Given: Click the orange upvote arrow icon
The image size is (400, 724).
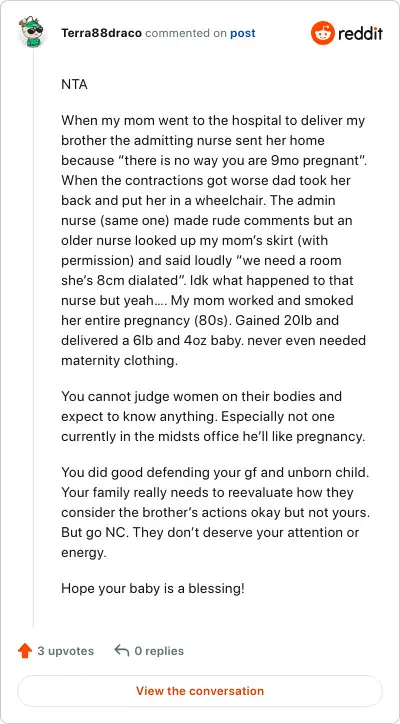Looking at the screenshot, I should pyautogui.click(x=24, y=651).
